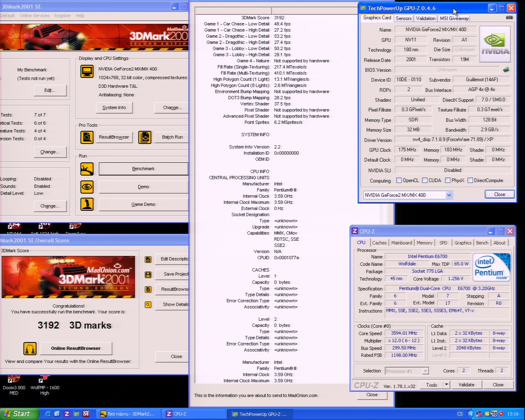Switch to the Sensors tab in GPU-Z
The height and width of the screenshot is (420, 525).
(x=404, y=18)
